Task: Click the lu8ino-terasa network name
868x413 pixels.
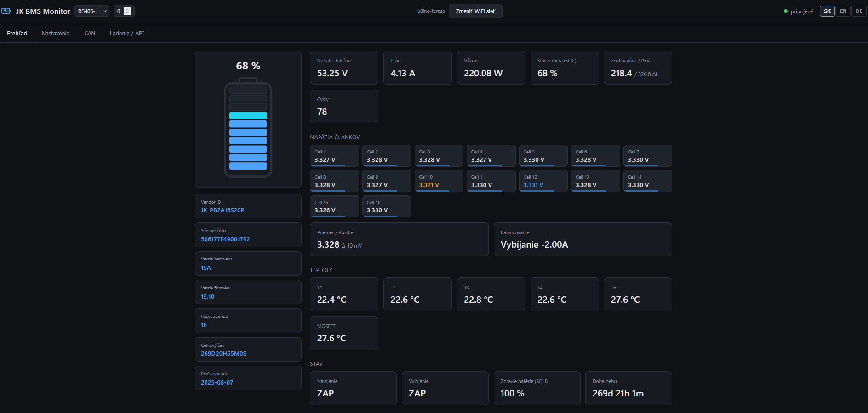Action: [x=430, y=11]
